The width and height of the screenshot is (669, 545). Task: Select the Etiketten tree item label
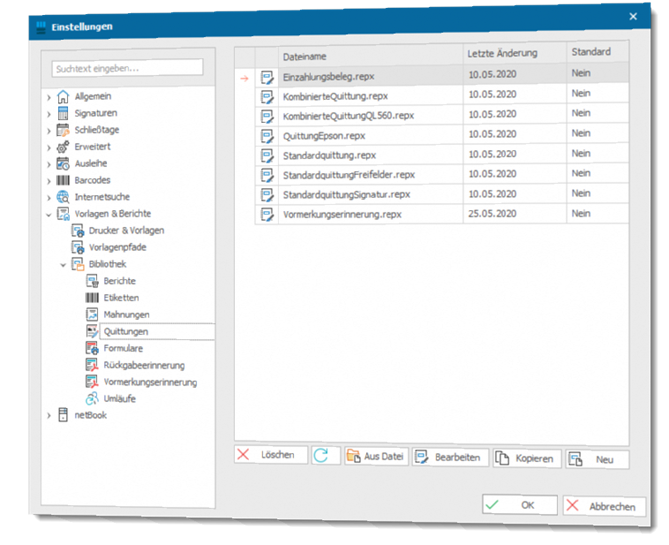(x=121, y=298)
